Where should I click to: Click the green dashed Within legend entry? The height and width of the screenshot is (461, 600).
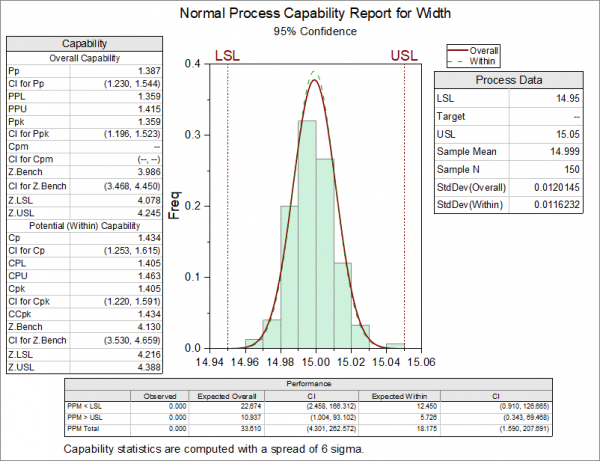473,61
